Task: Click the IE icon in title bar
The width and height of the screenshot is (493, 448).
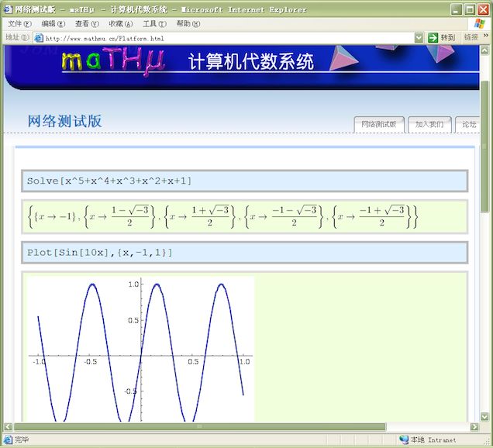Action: 8,9
